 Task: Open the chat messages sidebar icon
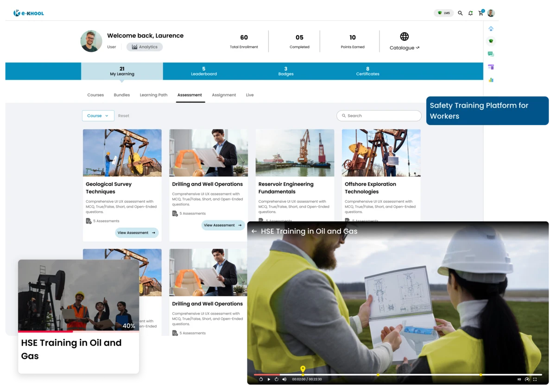point(491,54)
